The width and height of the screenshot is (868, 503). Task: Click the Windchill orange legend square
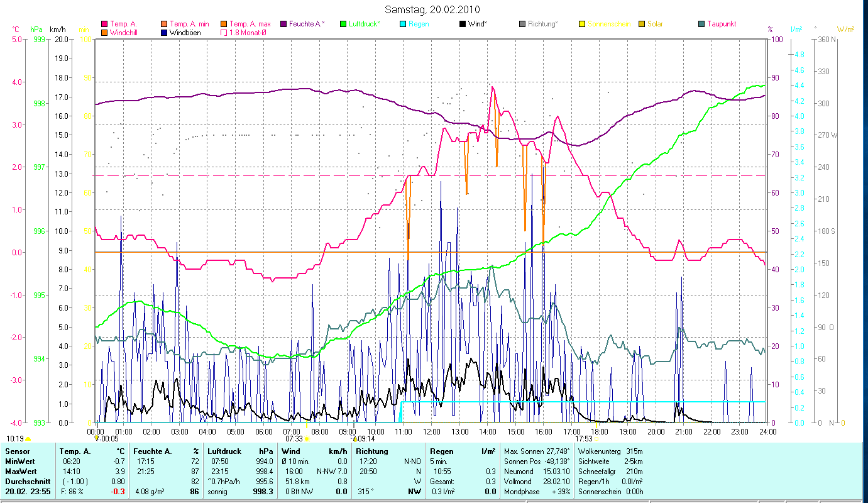coord(104,33)
